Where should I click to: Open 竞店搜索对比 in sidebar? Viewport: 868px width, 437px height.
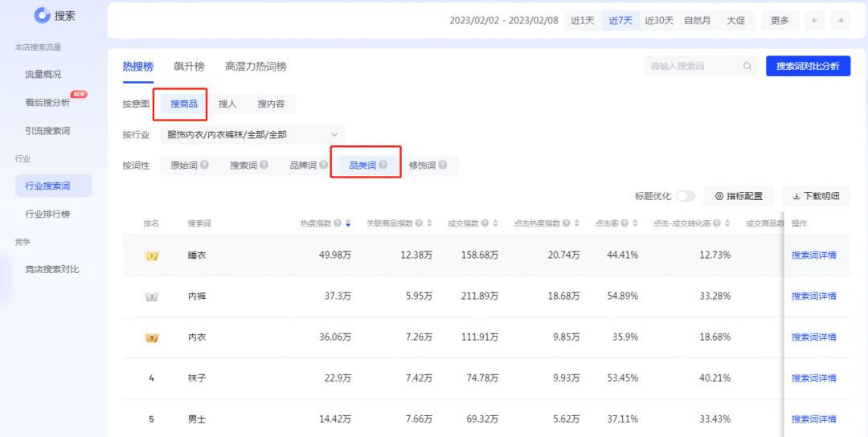click(x=54, y=269)
